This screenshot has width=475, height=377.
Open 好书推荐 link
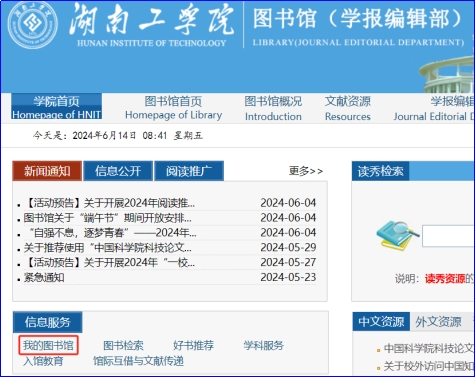click(193, 345)
